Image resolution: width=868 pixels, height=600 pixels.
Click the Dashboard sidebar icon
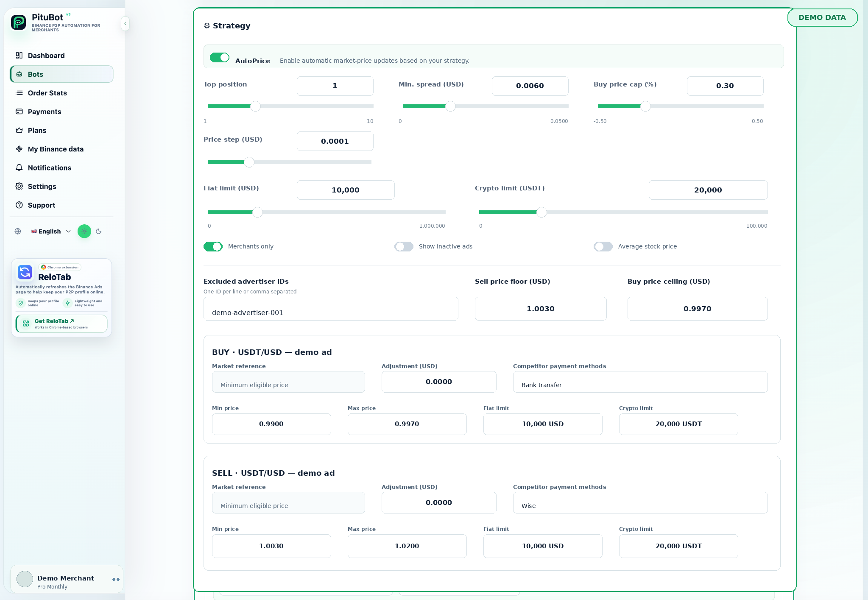(x=19, y=56)
